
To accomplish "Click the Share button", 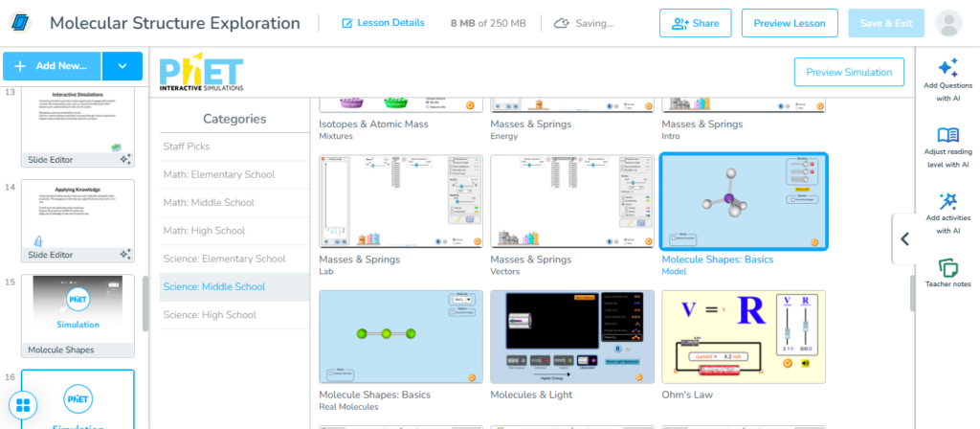I will (x=695, y=23).
